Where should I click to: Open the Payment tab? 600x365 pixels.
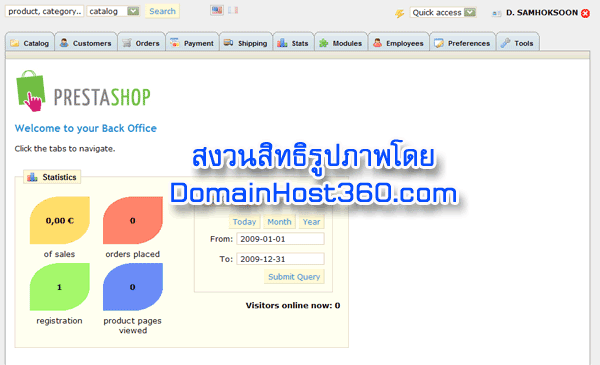(192, 42)
